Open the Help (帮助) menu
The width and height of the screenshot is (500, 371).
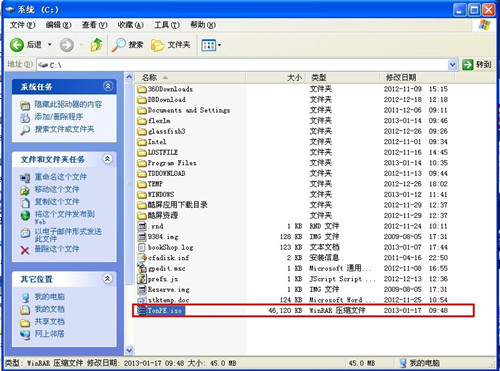coord(203,25)
